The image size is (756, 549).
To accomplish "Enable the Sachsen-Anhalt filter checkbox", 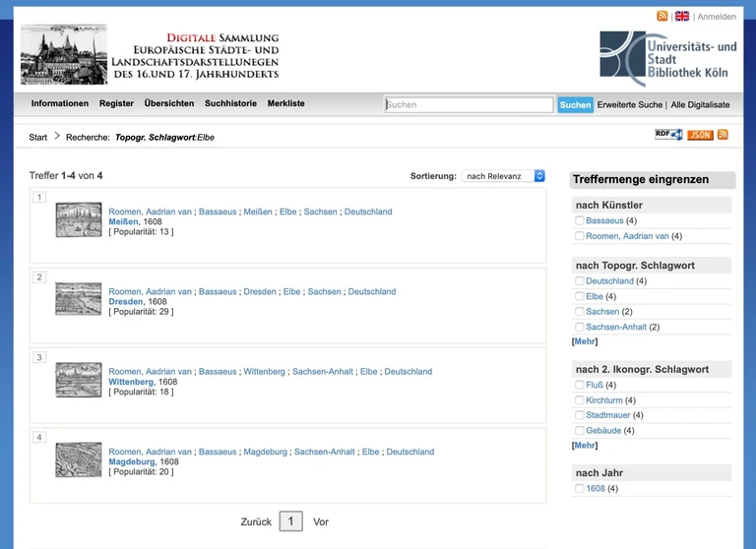I will coord(580,327).
